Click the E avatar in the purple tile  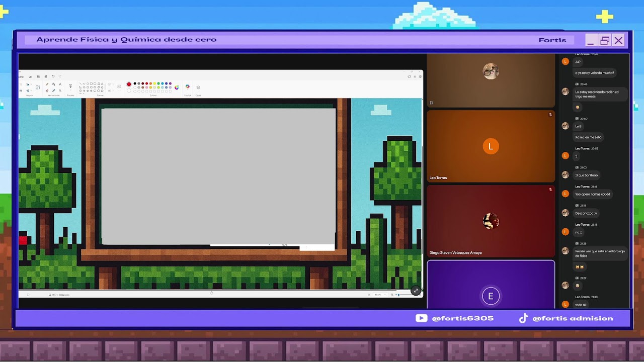pyautogui.click(x=491, y=296)
